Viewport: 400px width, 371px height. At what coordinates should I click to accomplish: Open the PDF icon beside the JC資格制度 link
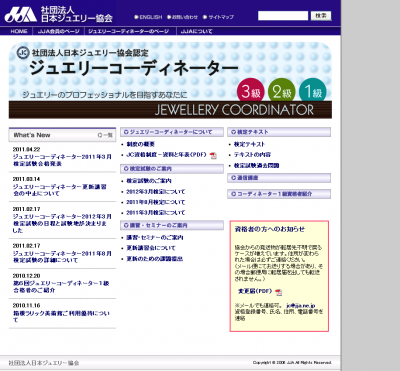click(x=213, y=155)
